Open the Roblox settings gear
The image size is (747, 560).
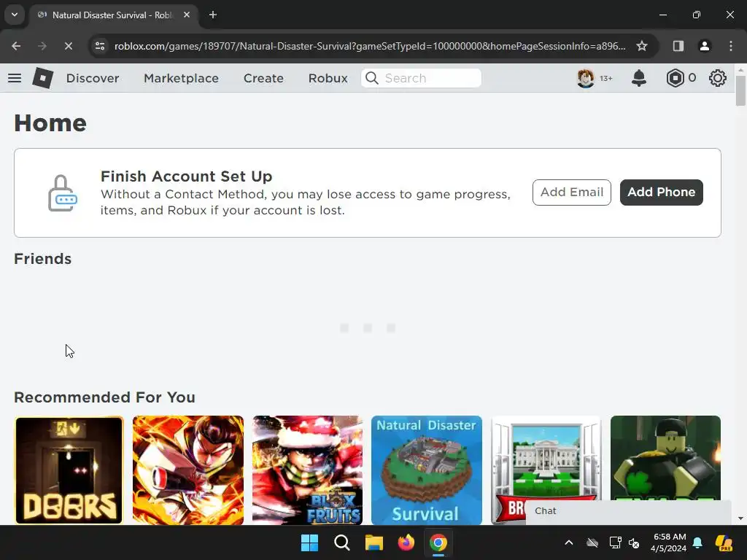click(718, 78)
